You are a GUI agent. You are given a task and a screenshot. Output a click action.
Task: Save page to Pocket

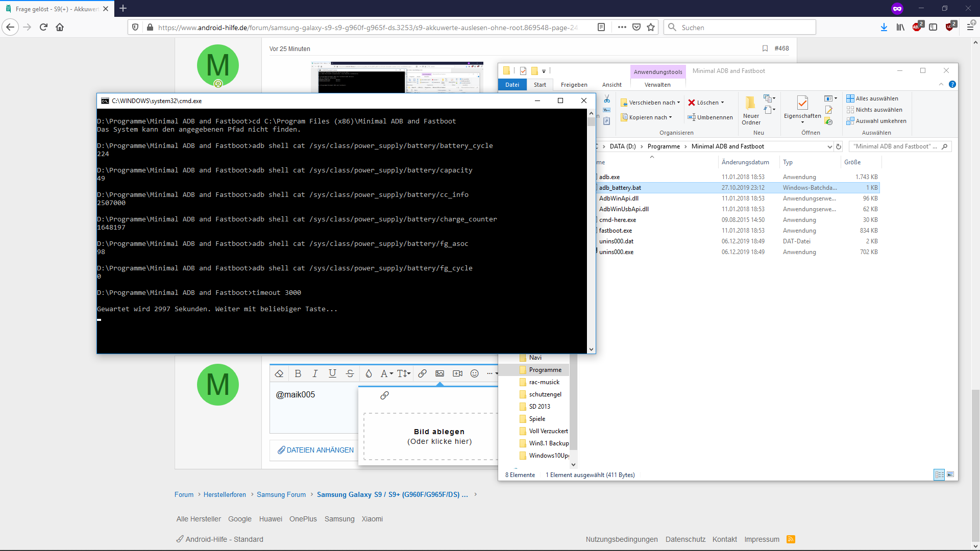pyautogui.click(x=636, y=27)
